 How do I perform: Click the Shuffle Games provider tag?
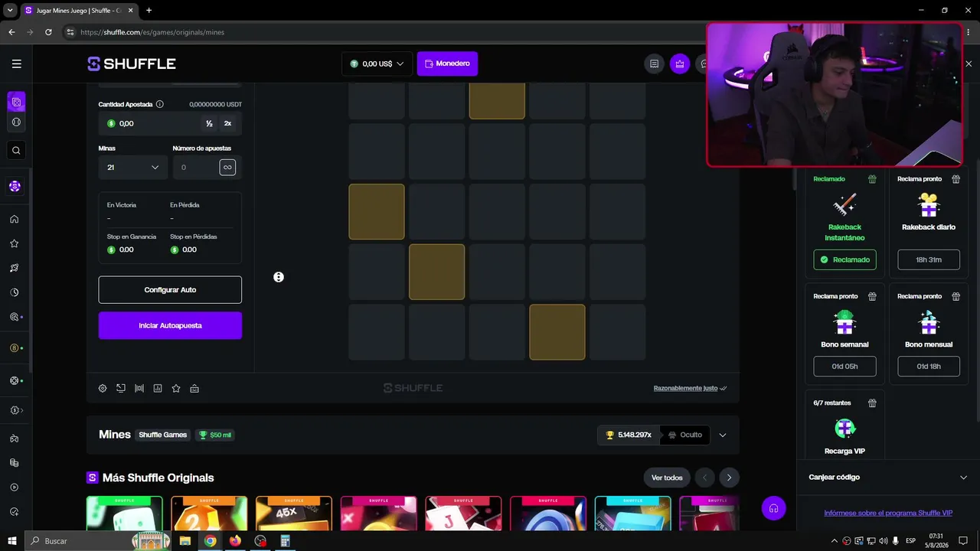(162, 435)
